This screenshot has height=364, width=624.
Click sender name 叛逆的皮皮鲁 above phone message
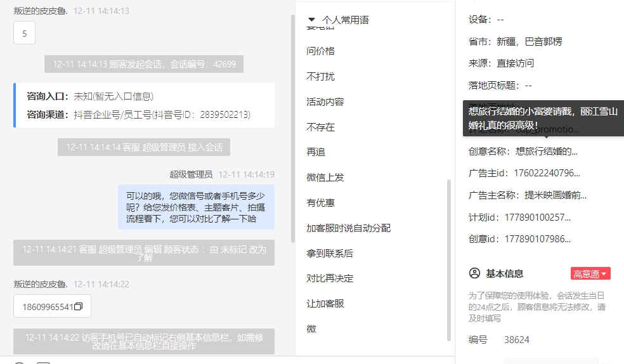pyautogui.click(x=40, y=284)
